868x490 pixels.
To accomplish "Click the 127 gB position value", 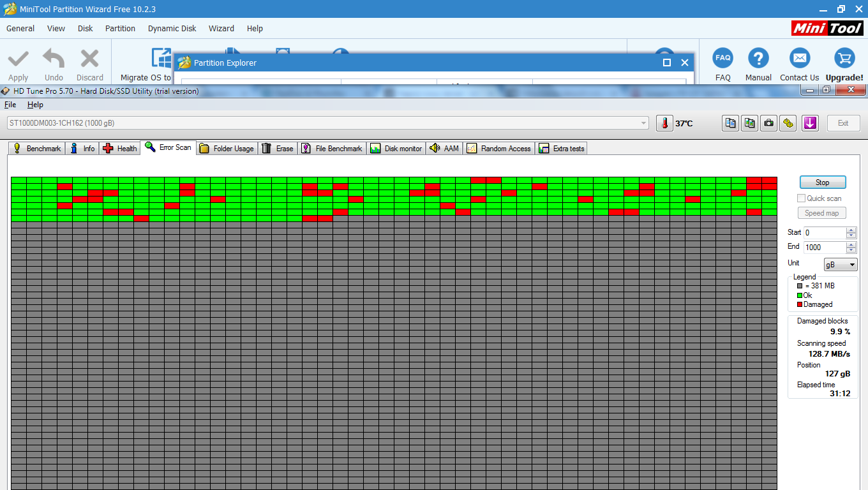I will [x=838, y=374].
